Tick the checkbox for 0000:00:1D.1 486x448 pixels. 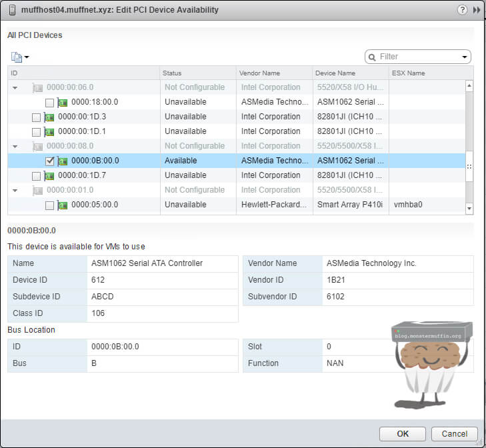(36, 131)
